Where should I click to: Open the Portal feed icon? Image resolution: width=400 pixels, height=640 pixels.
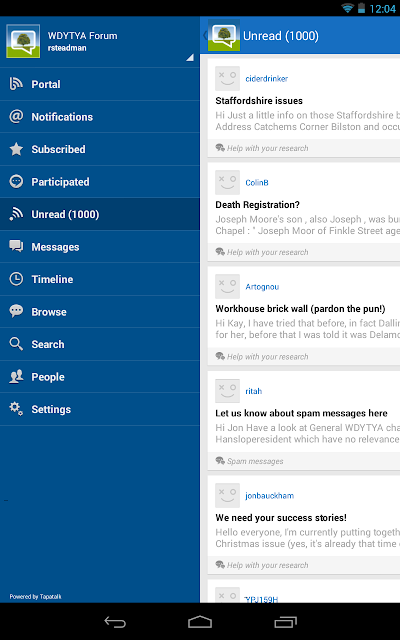(x=16, y=84)
